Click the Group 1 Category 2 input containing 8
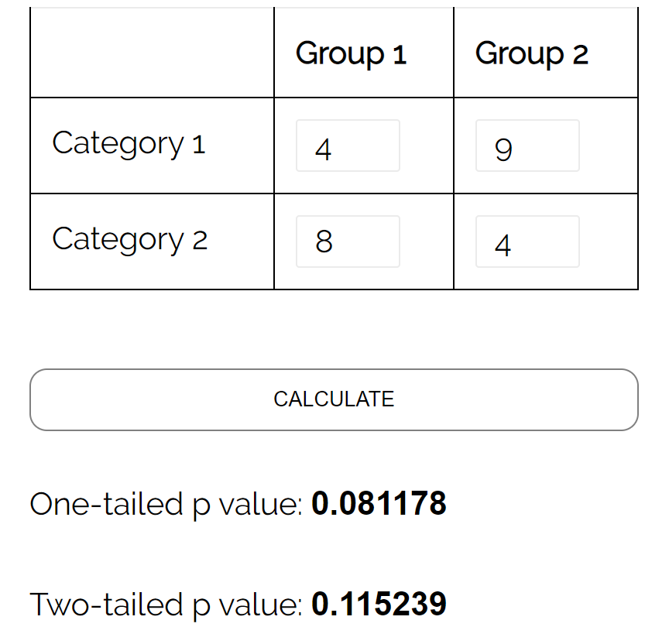The height and width of the screenshot is (644, 669). [348, 242]
